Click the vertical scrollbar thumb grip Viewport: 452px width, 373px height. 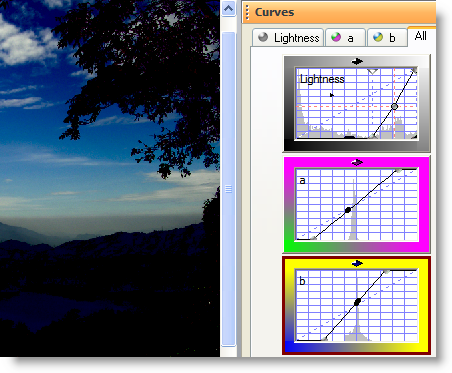click(228, 189)
